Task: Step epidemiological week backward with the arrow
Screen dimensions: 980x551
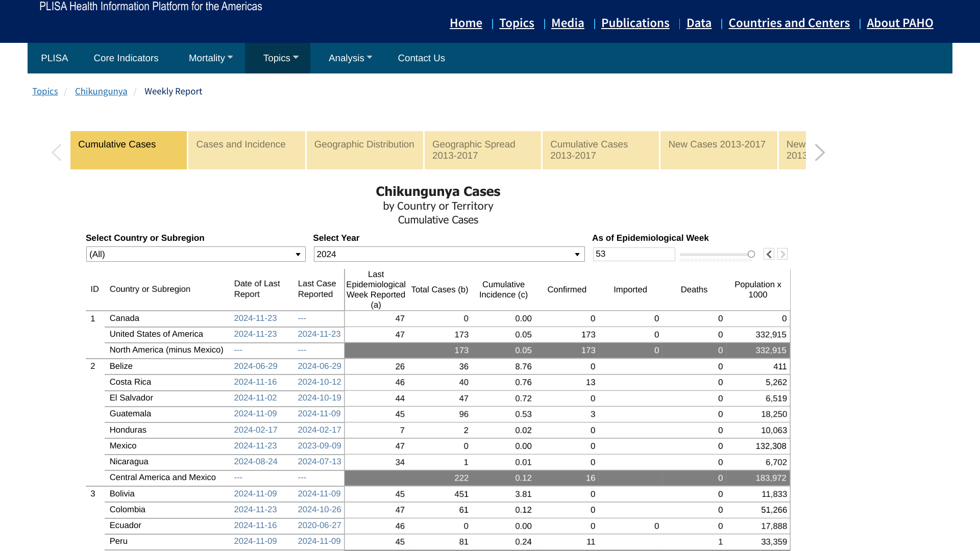Action: click(x=769, y=254)
